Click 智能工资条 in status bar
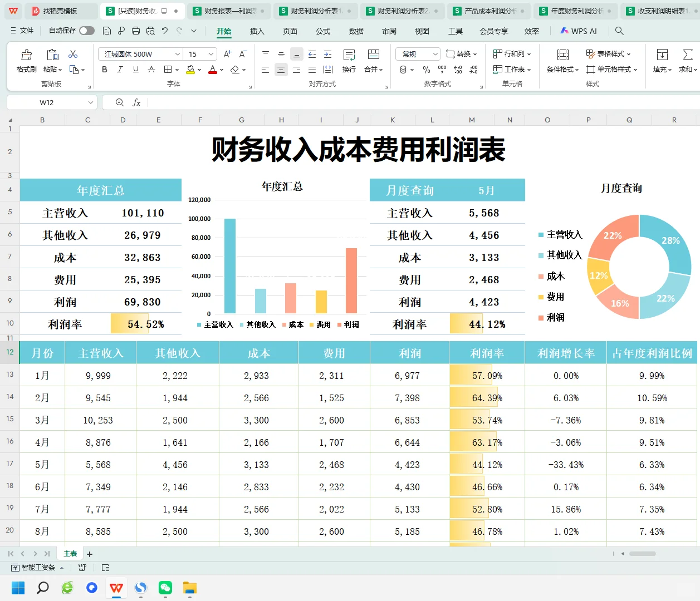This screenshot has width=700, height=601. (x=33, y=568)
